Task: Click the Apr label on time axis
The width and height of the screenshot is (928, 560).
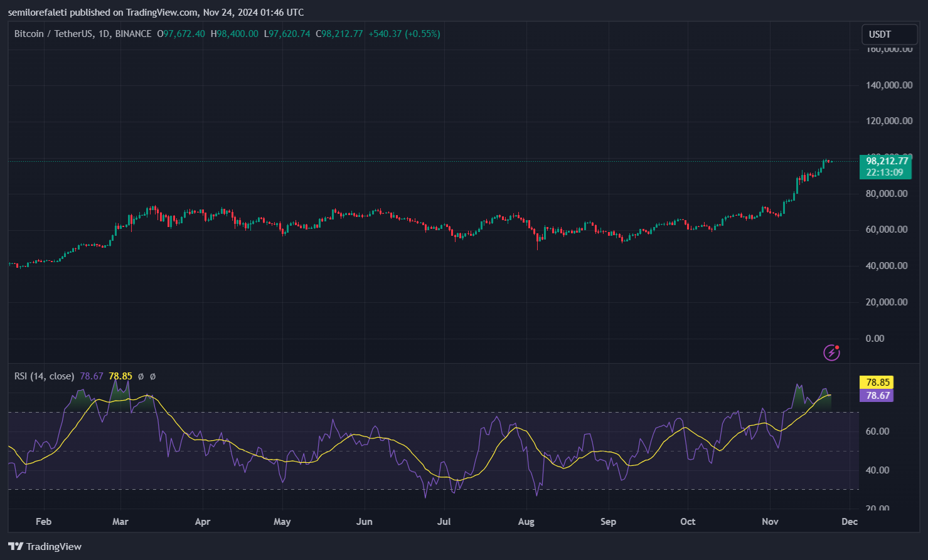Action: [203, 522]
